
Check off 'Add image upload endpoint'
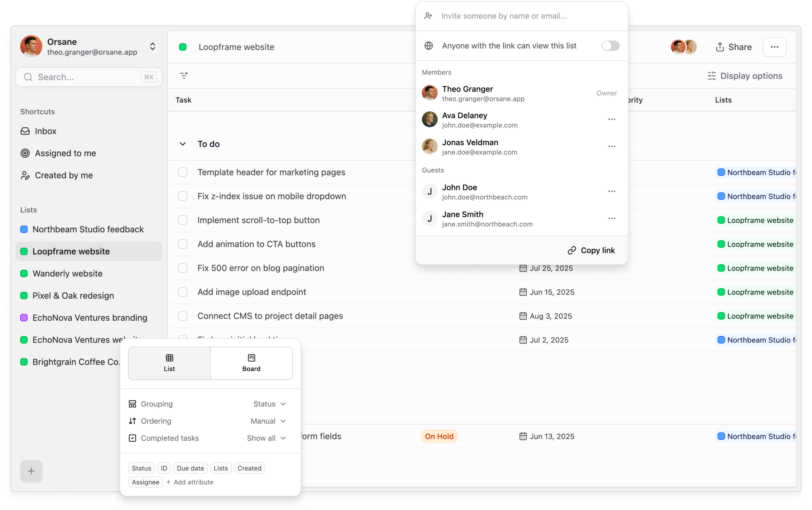pos(183,292)
